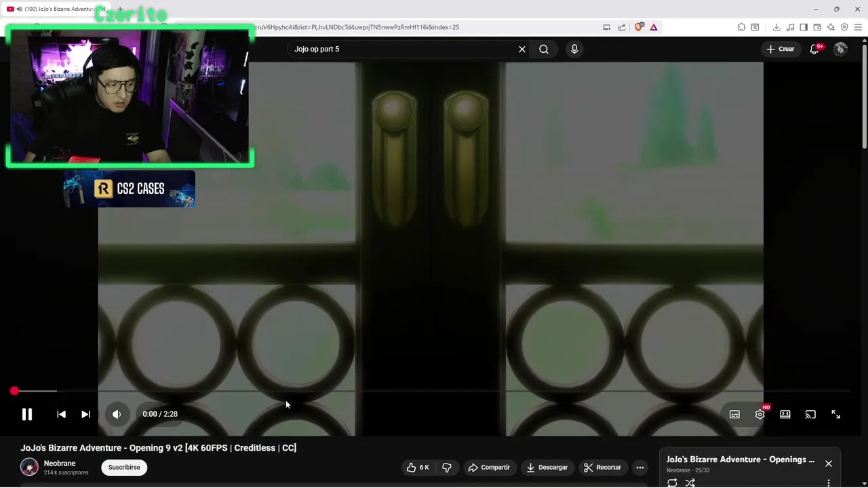Image resolution: width=868 pixels, height=488 pixels.
Task: Clear the search box text
Action: click(x=522, y=49)
